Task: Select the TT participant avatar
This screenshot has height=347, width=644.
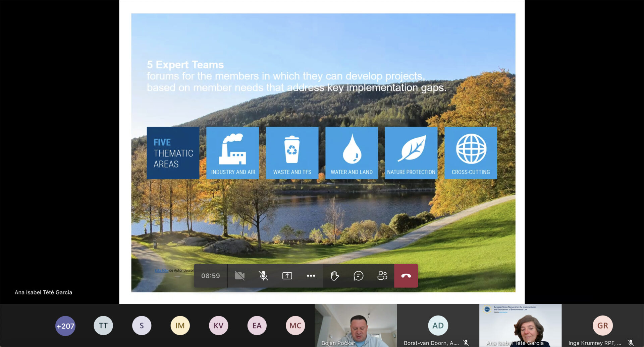Action: click(x=103, y=326)
